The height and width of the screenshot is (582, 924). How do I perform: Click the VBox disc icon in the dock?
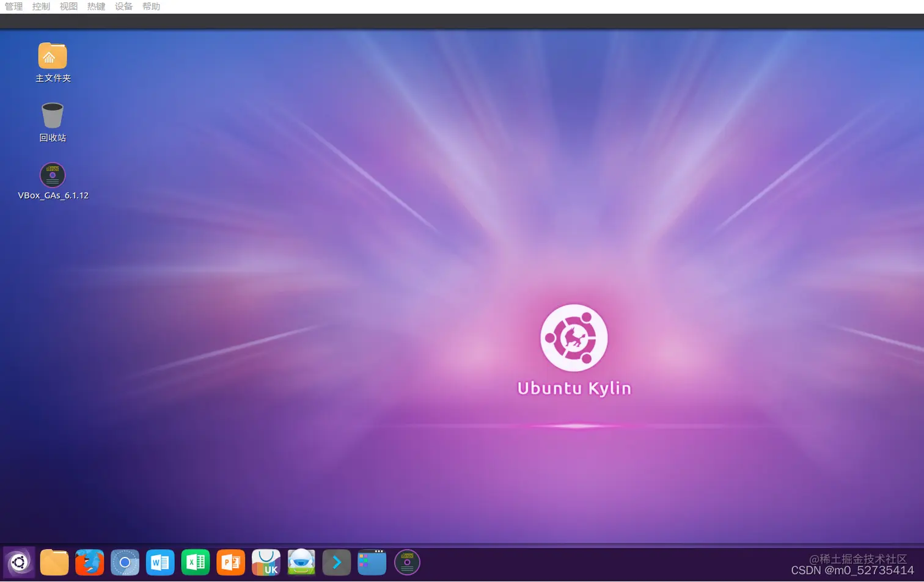407,562
